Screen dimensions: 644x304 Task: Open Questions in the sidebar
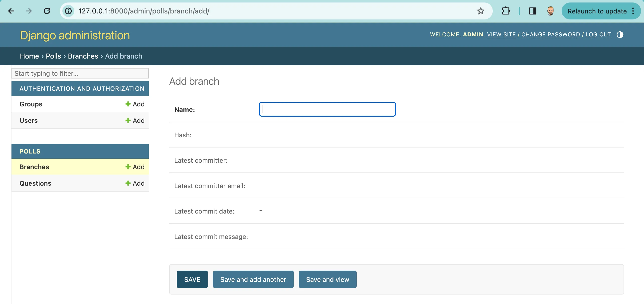tap(35, 183)
